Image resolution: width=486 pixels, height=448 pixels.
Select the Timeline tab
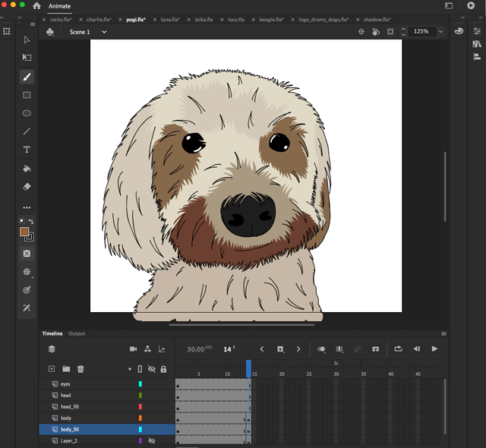click(x=52, y=333)
